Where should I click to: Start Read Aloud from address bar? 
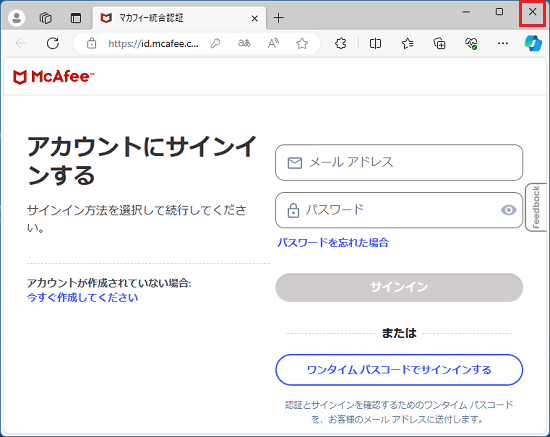(x=273, y=43)
